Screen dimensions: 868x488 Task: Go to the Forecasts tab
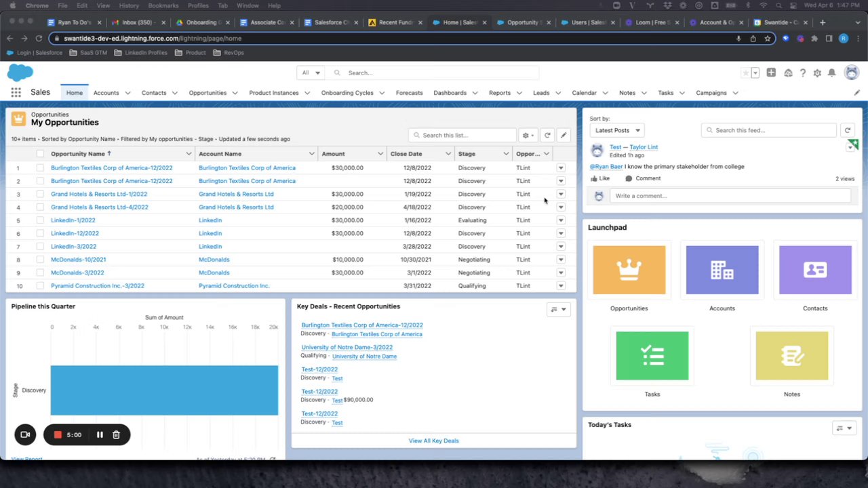(409, 93)
